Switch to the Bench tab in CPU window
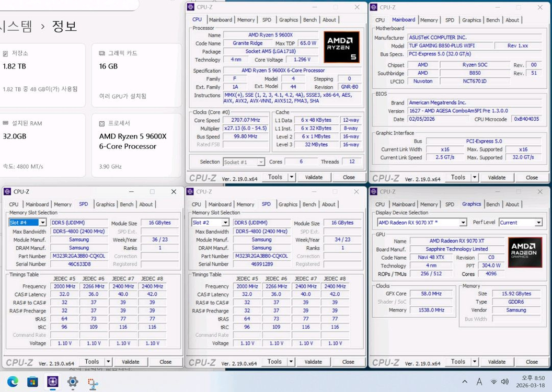 [x=309, y=19]
